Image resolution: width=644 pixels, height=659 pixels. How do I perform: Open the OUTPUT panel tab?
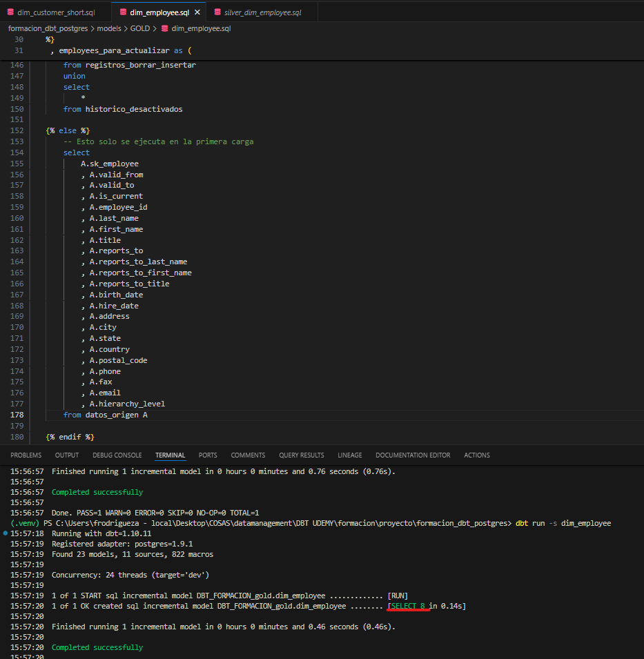click(67, 455)
